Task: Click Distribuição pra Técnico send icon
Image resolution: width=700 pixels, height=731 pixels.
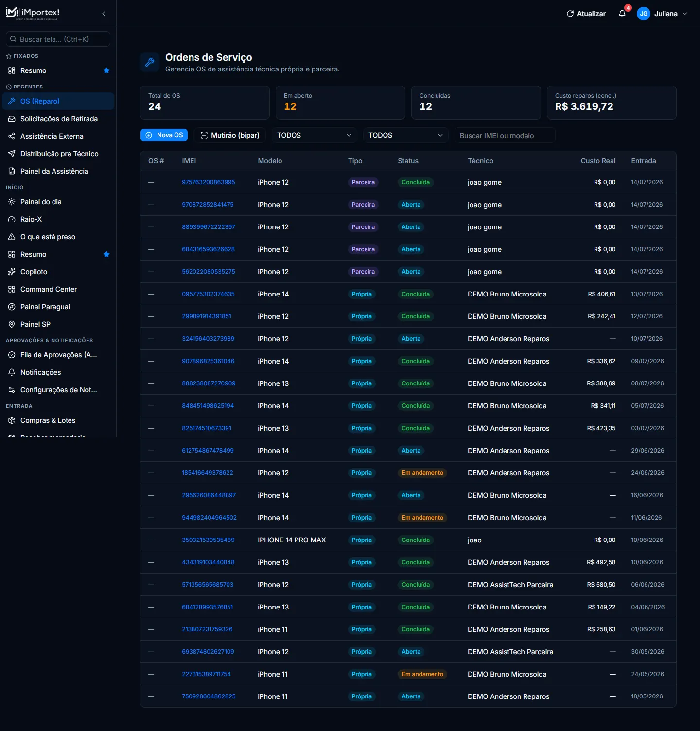Action: 12,154
